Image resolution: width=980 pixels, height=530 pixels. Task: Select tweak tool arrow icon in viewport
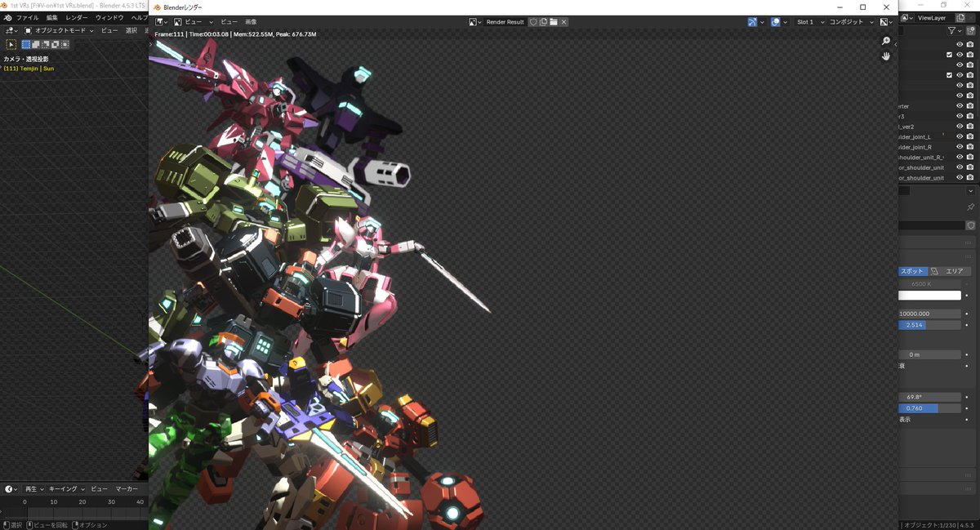(11, 44)
